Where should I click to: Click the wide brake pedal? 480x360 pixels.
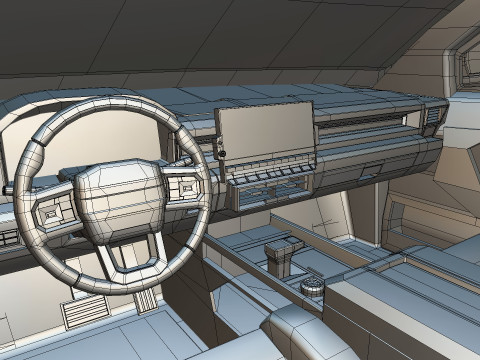click(x=85, y=311)
